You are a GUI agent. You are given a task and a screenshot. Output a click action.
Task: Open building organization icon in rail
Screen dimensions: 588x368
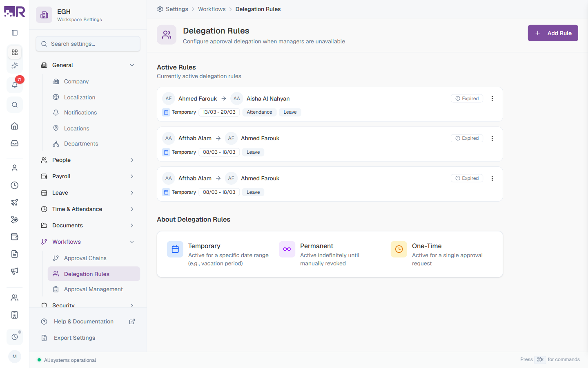(x=15, y=315)
